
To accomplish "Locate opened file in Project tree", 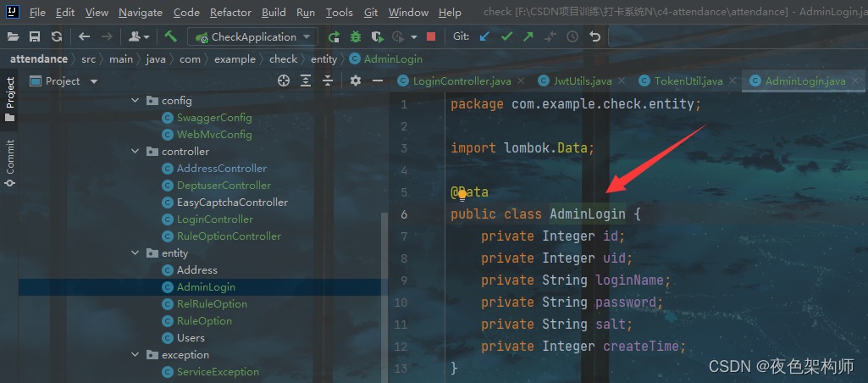I will [285, 80].
